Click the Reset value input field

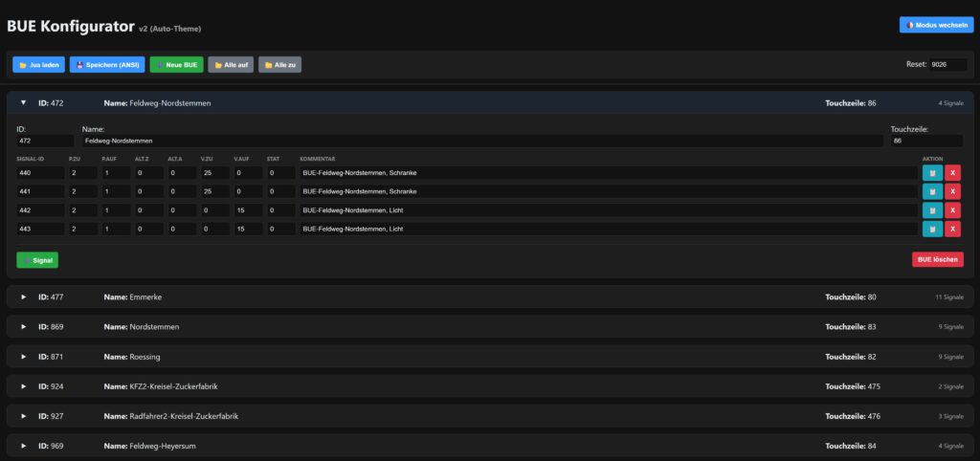[947, 65]
